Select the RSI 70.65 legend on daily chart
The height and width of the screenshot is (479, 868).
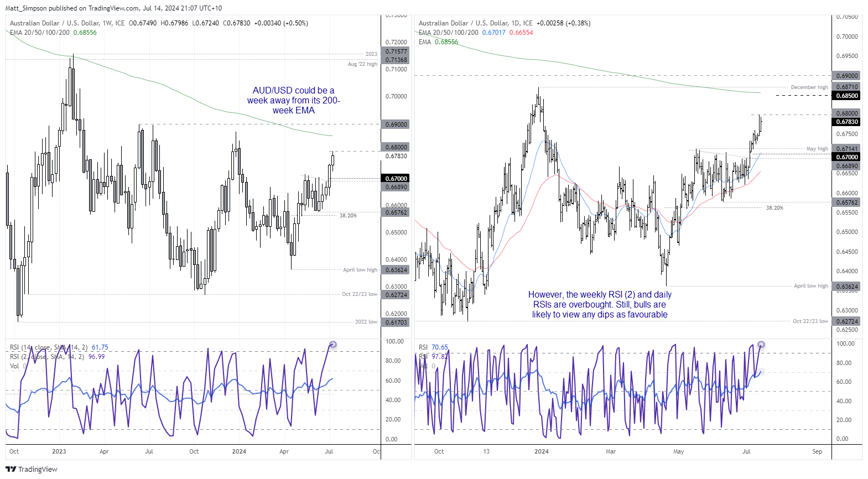(433, 347)
